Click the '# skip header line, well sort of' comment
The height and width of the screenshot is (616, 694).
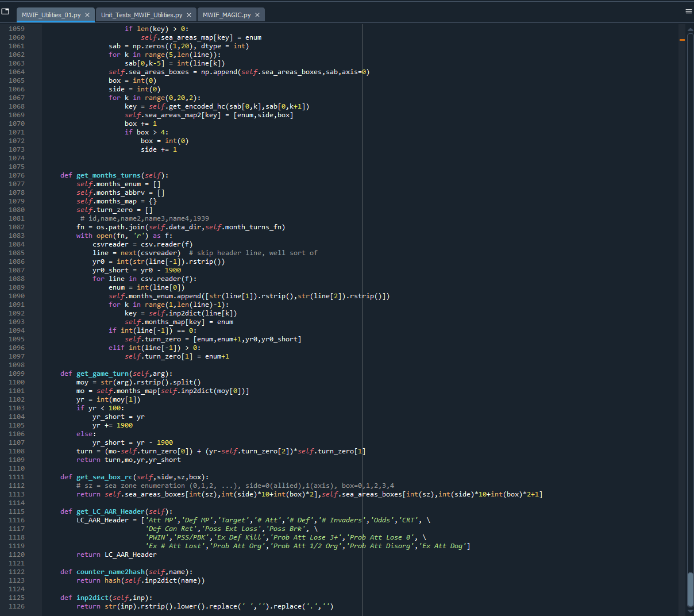point(253,253)
